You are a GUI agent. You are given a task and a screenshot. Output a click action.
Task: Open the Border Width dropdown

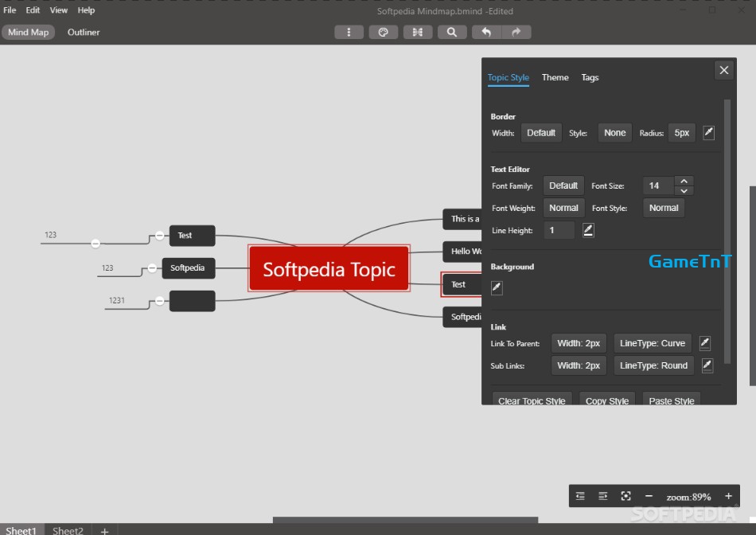[x=541, y=133]
